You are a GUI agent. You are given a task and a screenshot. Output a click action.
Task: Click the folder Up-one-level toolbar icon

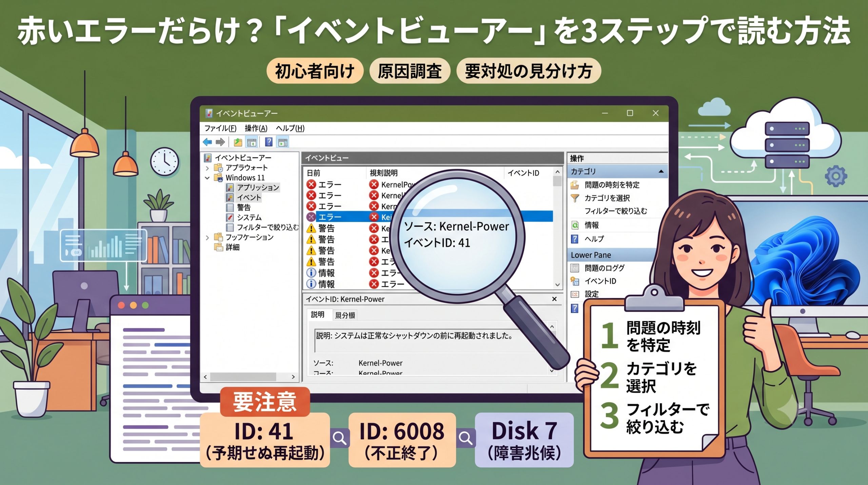[238, 142]
